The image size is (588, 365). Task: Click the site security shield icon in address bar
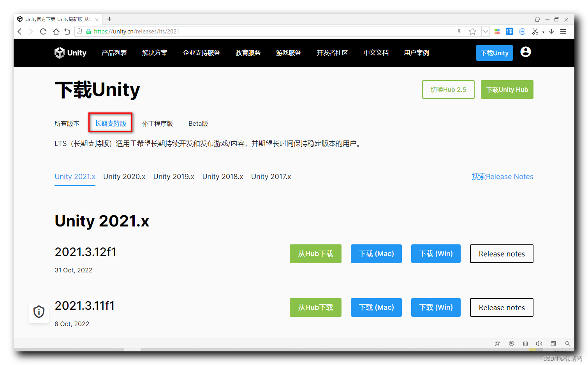coord(79,32)
